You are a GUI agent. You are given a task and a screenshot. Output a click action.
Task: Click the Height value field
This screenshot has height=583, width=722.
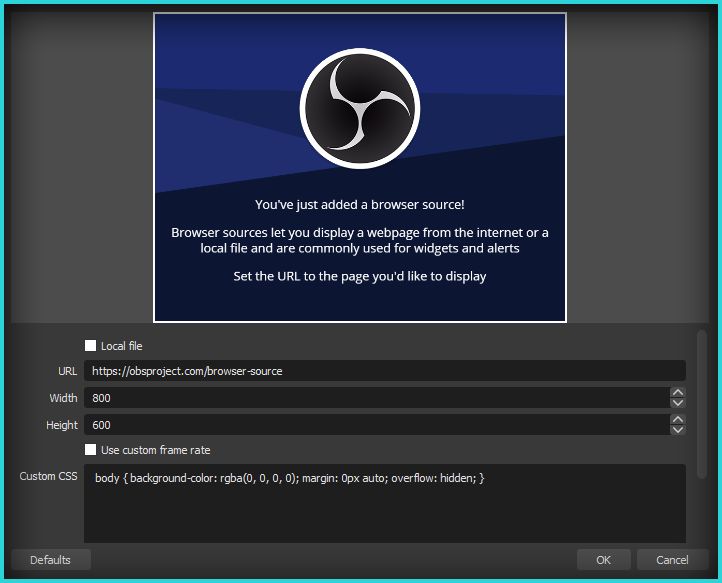coord(376,425)
